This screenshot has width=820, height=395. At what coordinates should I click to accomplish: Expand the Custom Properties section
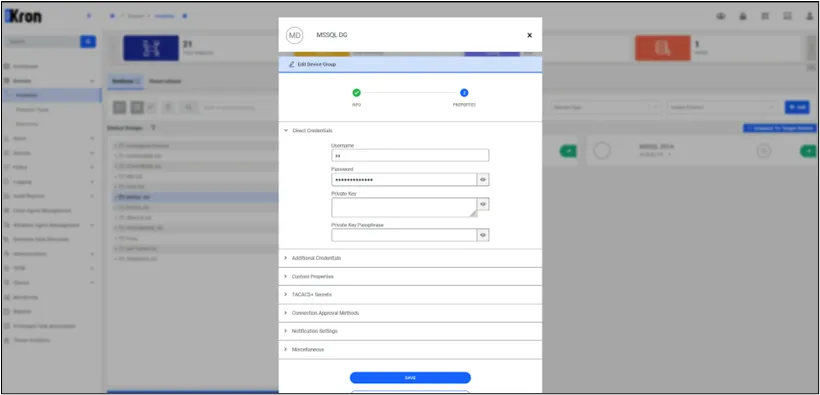pos(410,276)
